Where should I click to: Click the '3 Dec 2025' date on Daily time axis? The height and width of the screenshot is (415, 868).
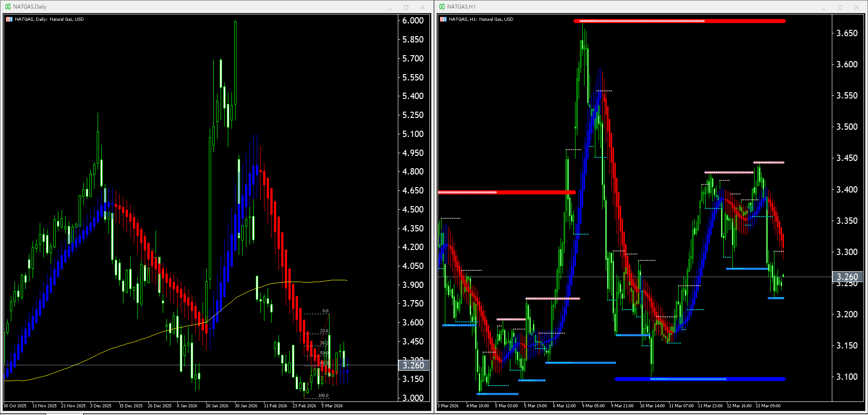click(x=101, y=406)
